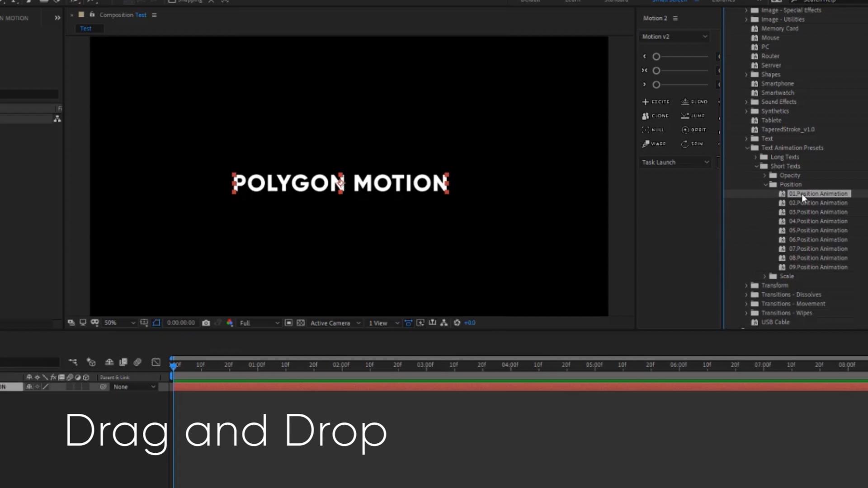Toggle the composition panel lock icon
This screenshot has height=488, width=868.
(x=92, y=14)
